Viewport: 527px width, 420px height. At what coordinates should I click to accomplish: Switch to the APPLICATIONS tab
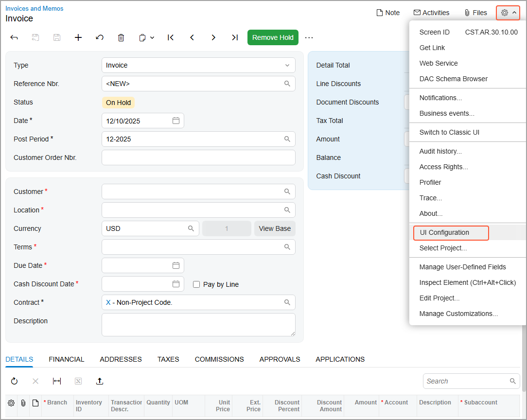pos(340,359)
